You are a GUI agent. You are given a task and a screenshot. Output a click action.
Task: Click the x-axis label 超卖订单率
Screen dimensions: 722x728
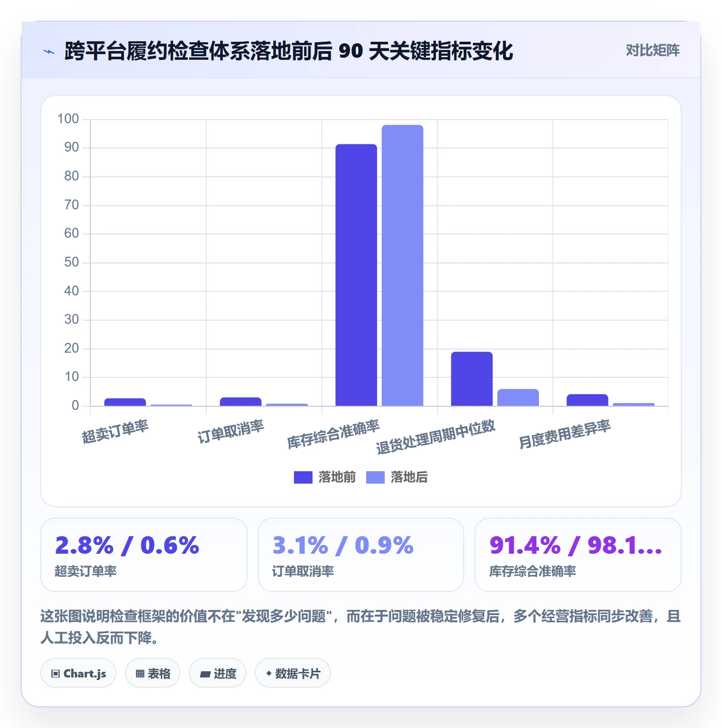tap(116, 432)
